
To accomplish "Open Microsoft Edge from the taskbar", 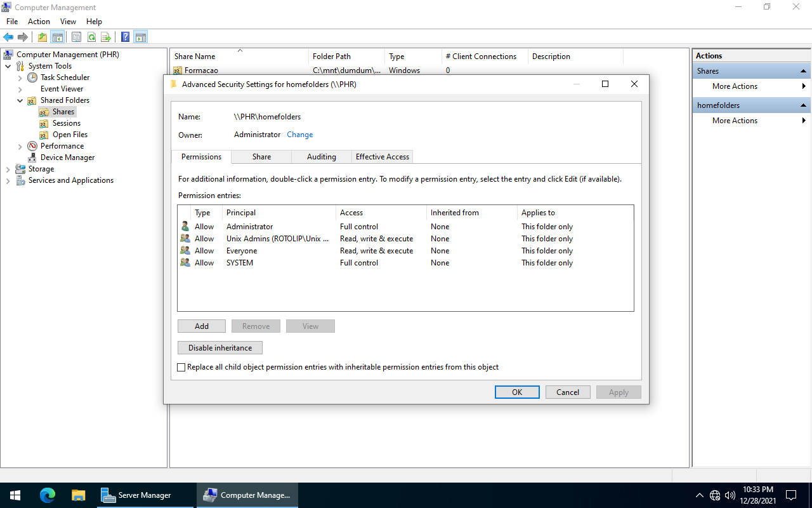I will tap(48, 495).
